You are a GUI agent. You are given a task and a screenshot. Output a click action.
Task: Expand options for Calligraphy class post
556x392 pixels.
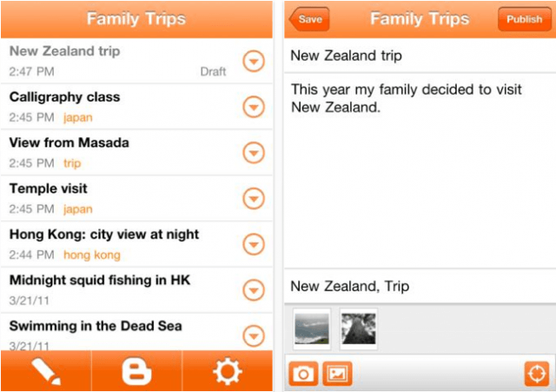253,107
